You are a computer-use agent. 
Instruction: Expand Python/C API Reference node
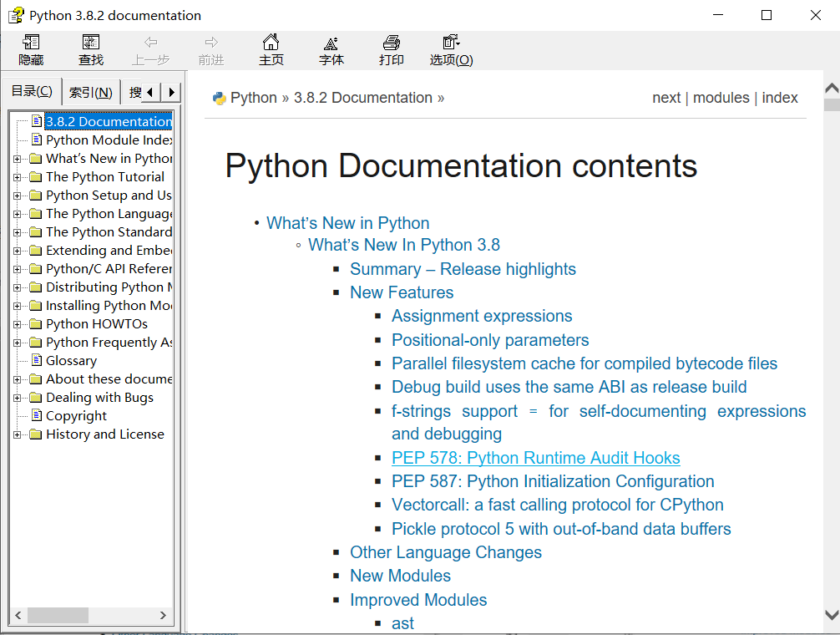18,270
